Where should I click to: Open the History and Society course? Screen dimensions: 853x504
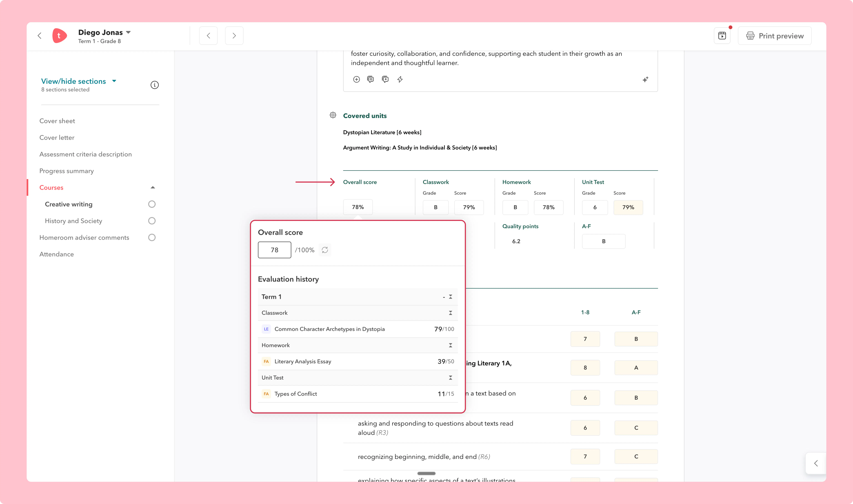[73, 221]
